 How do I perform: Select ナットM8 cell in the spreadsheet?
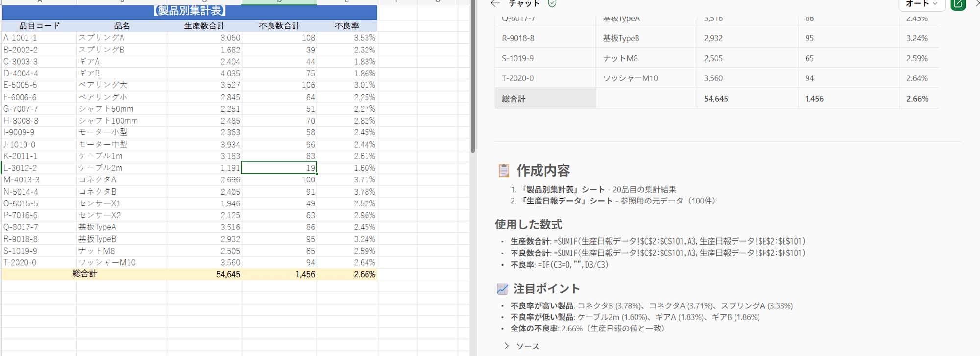coord(122,251)
